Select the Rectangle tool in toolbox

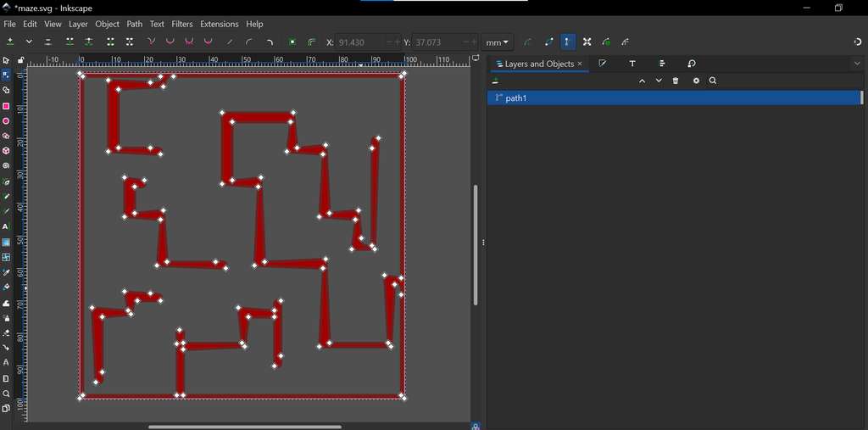click(x=6, y=106)
